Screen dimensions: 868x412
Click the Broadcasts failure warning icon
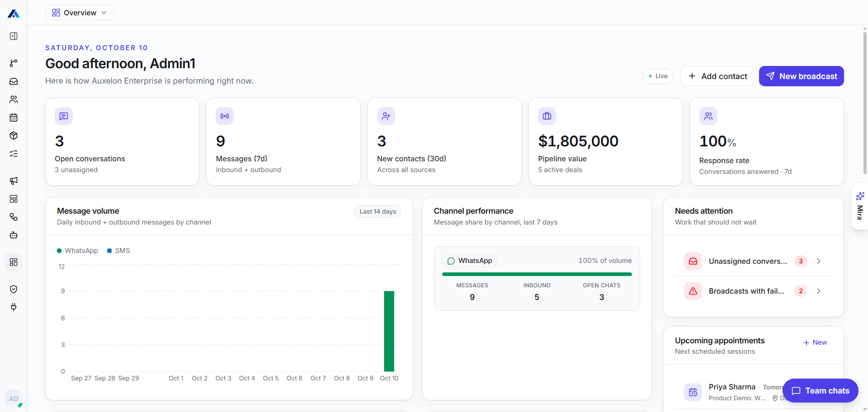click(693, 291)
